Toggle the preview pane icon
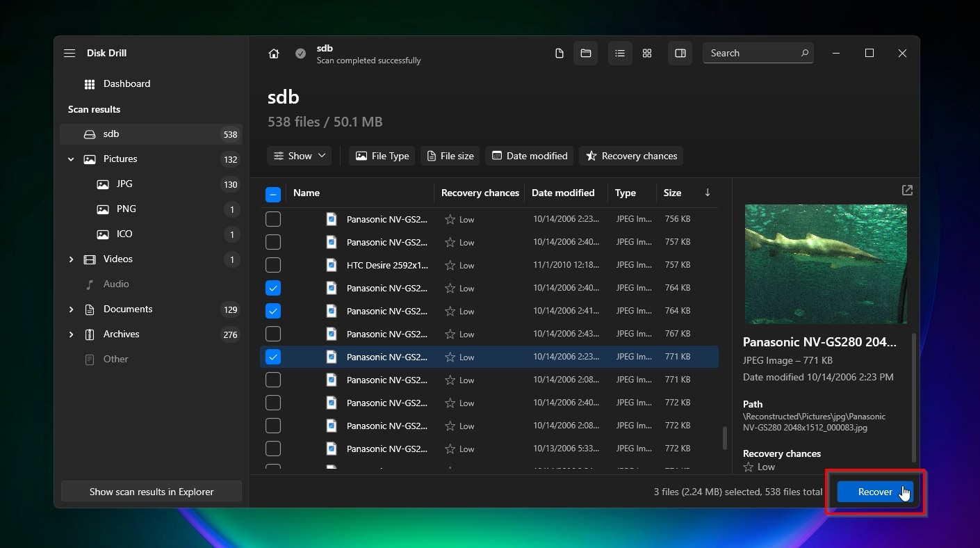 (x=680, y=54)
